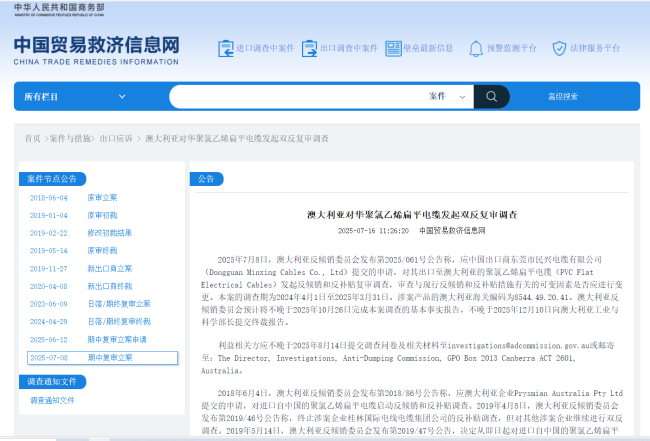Select the 调查通知文件 section header

pos(52,382)
